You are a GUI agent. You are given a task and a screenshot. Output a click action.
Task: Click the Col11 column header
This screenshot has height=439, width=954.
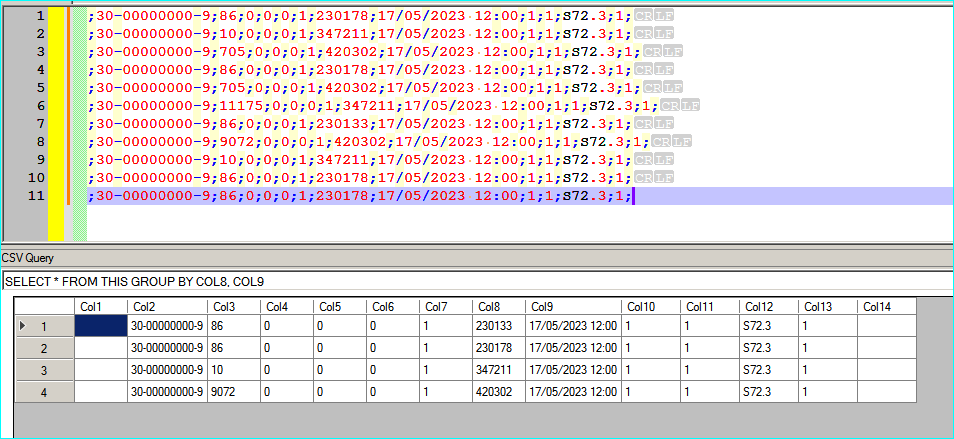click(x=709, y=307)
